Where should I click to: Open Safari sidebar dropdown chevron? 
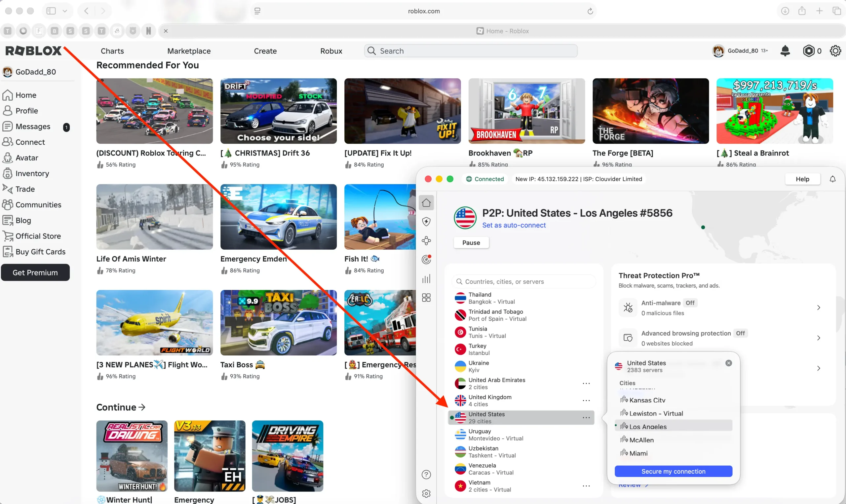coord(65,11)
